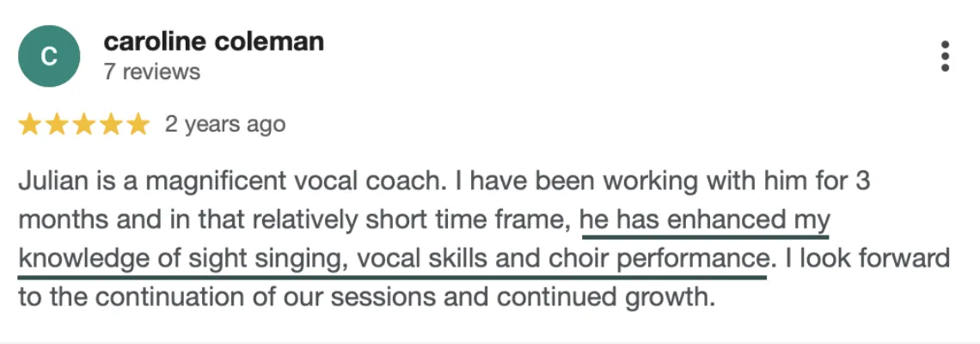Click the underlined "he has enhanced my" phrase
This screenshot has width=980, height=344.
pos(705,220)
